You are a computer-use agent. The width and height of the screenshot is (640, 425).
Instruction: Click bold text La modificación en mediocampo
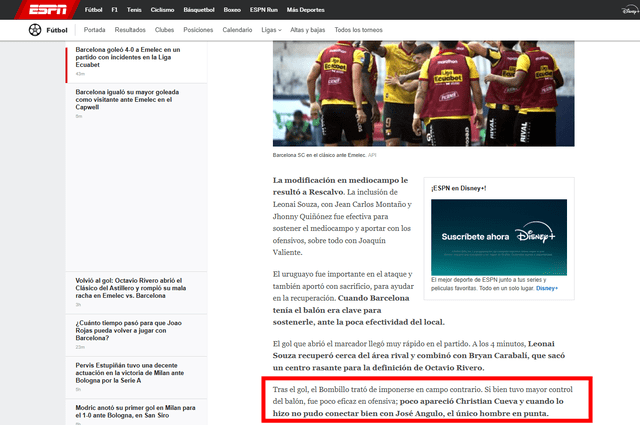(340, 186)
